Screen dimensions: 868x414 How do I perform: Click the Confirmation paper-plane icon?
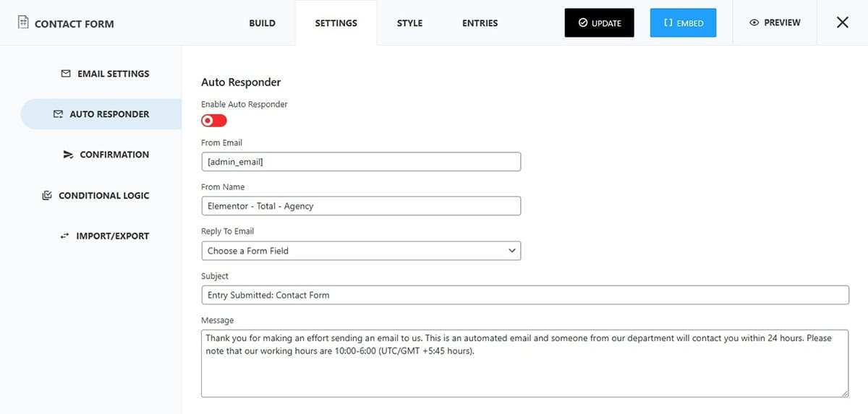(x=68, y=155)
